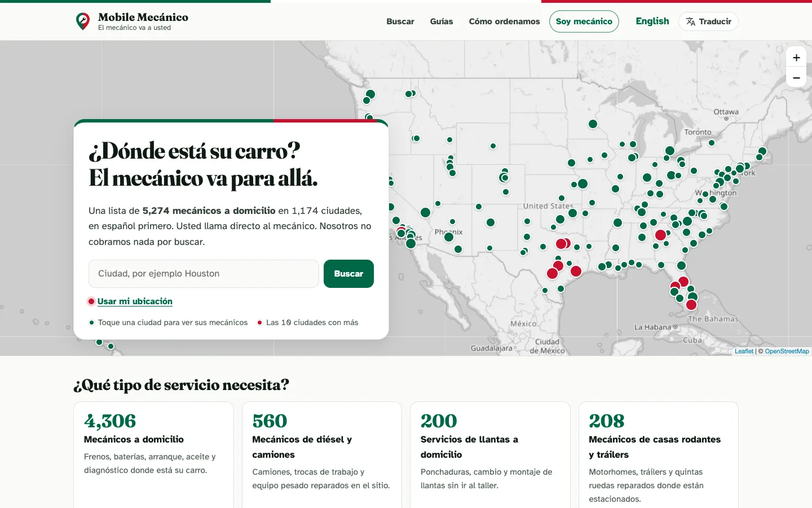Click the red location dot beside Usar mi ubicación
The width and height of the screenshot is (812, 508).
91,301
